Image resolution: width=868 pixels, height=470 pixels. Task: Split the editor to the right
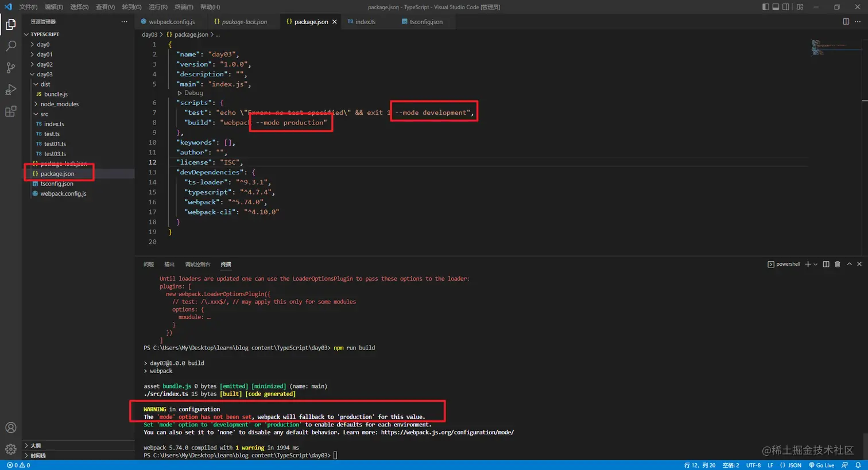(846, 22)
